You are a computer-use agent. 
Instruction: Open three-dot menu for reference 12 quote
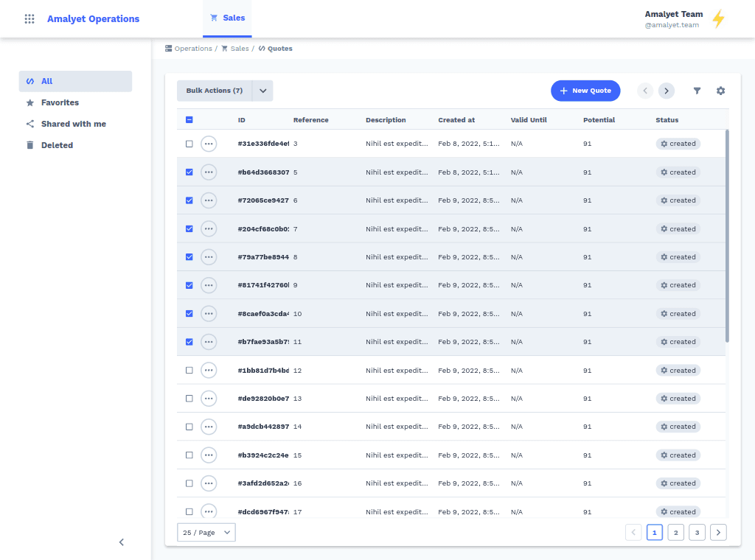point(209,370)
